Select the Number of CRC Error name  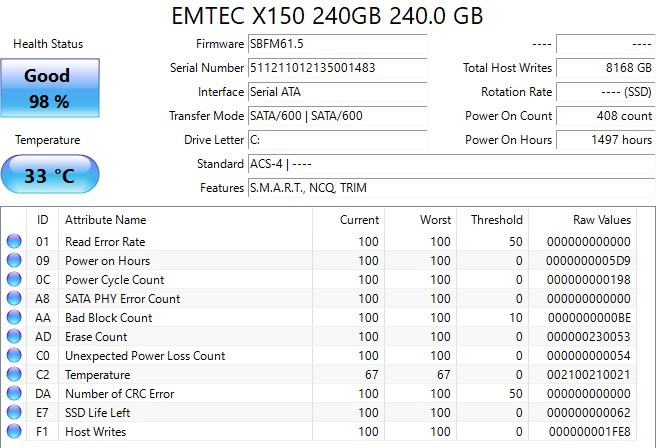(x=119, y=394)
